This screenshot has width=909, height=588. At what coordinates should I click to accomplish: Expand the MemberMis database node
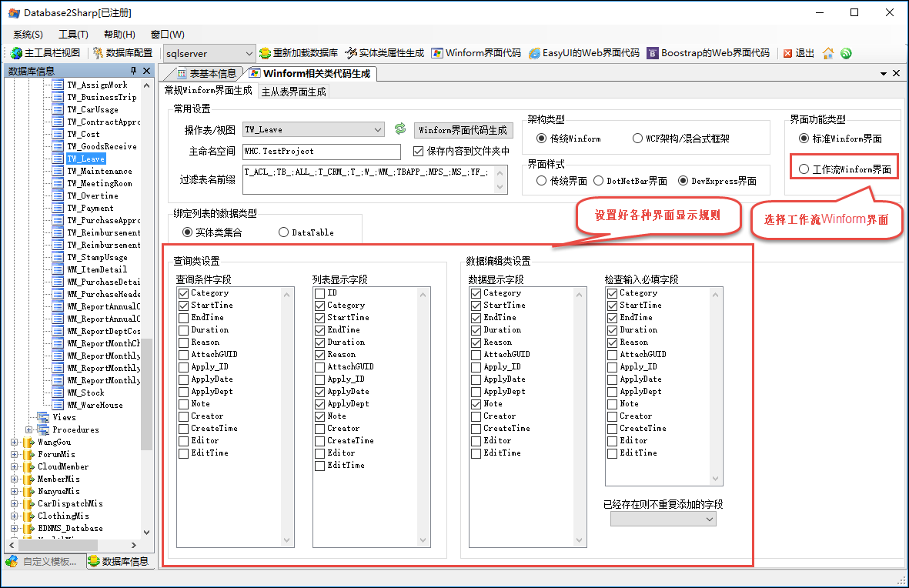point(15,479)
